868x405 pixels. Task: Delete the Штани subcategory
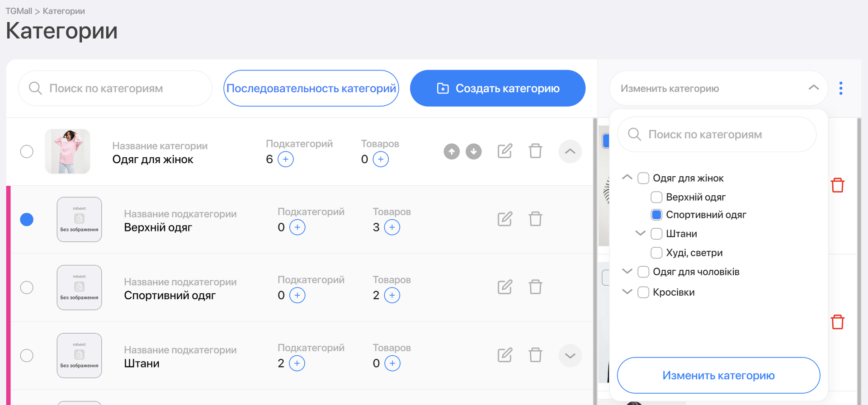pos(535,355)
